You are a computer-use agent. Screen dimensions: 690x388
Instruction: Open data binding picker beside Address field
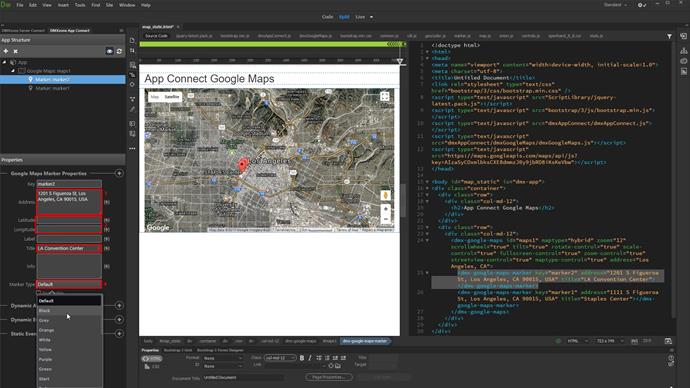[106, 202]
